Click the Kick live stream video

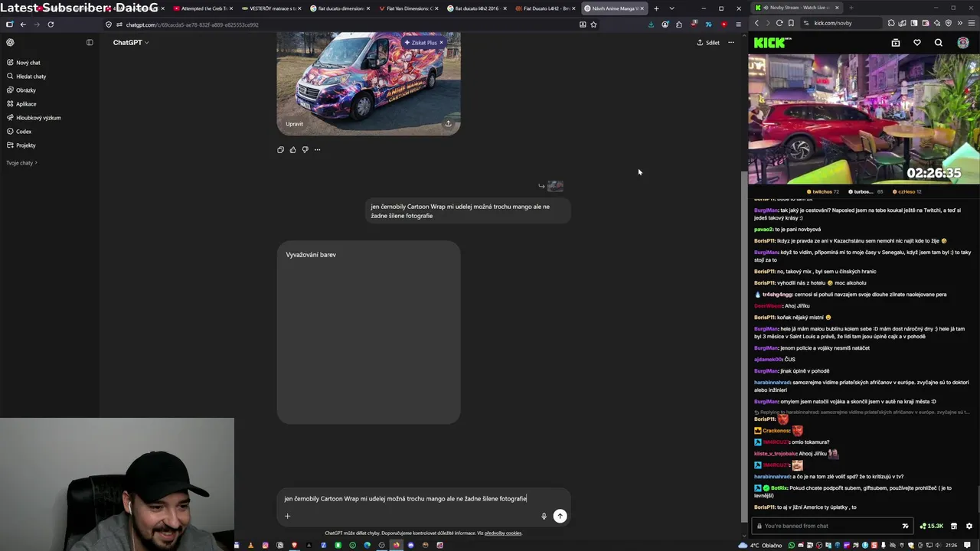(x=864, y=119)
